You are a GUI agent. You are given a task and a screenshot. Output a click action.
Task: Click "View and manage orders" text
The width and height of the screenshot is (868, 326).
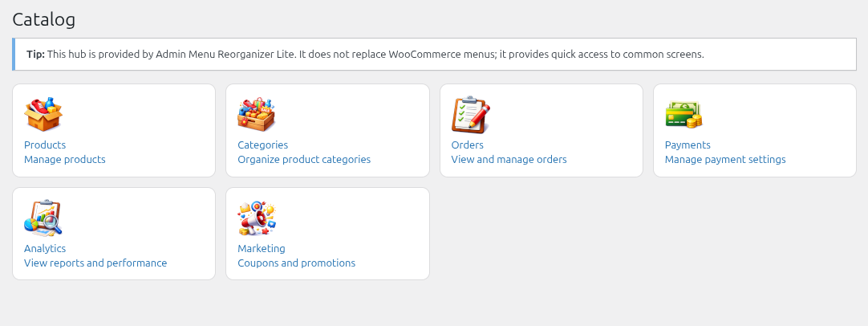coord(509,160)
